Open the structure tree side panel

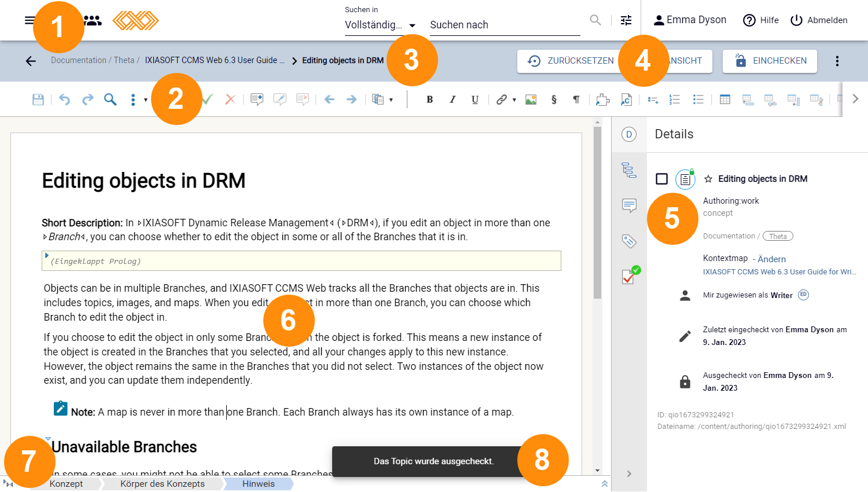(x=629, y=170)
